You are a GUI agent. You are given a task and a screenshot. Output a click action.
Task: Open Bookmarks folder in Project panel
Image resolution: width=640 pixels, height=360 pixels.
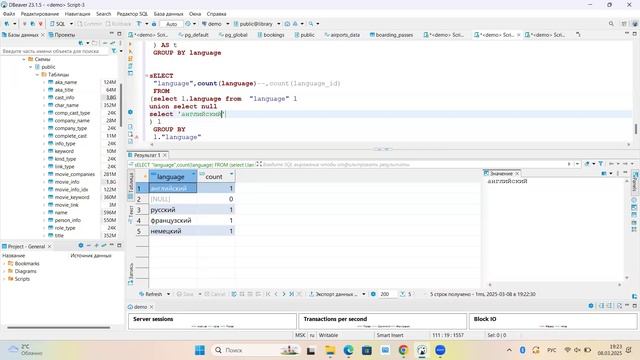click(x=24, y=263)
